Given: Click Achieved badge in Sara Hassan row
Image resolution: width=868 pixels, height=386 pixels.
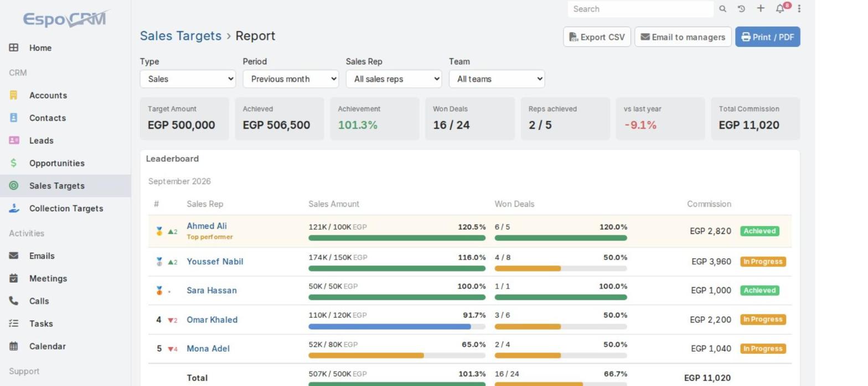Looking at the screenshot, I should tap(759, 290).
